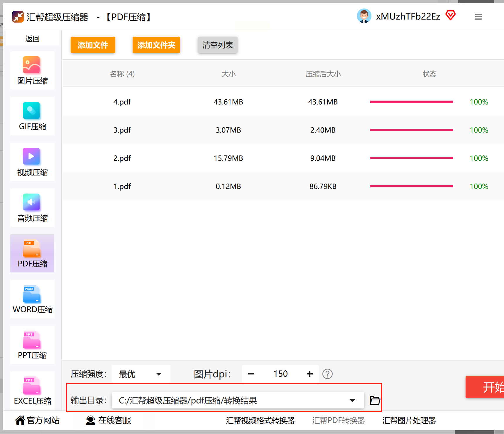Open the 图片压缩 image compression tool
The width and height of the screenshot is (504, 434).
pos(32,70)
